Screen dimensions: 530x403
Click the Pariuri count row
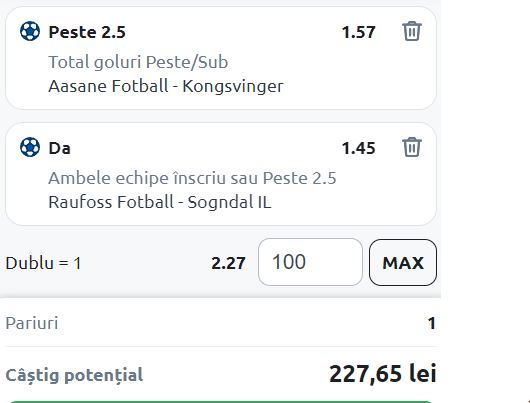220,323
